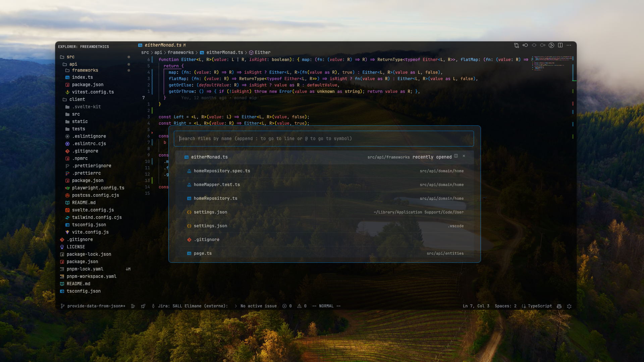The height and width of the screenshot is (362, 644).
Task: Click provide-data-from-json branch in status bar
Action: (x=93, y=306)
